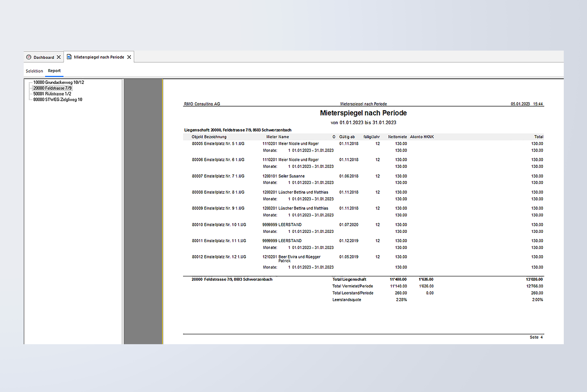The width and height of the screenshot is (587, 392).
Task: Open the Selektion sub-tab
Action: tap(34, 71)
